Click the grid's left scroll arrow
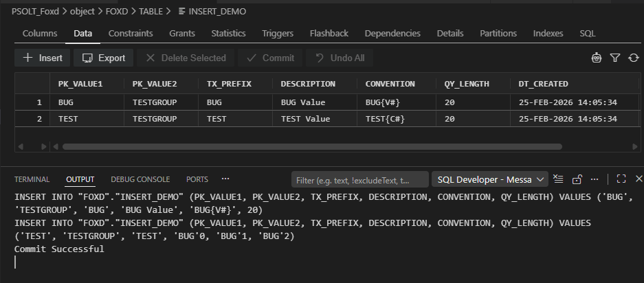The height and width of the screenshot is (283, 644). [20, 146]
